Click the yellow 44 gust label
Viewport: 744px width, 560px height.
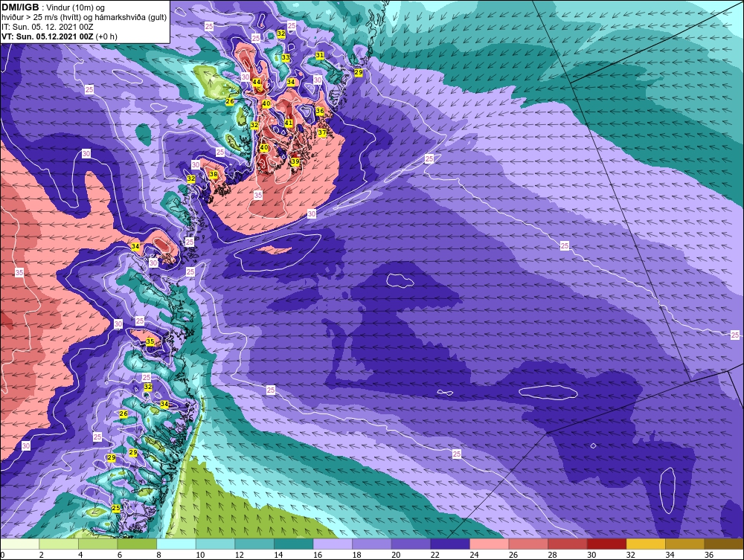pos(257,82)
